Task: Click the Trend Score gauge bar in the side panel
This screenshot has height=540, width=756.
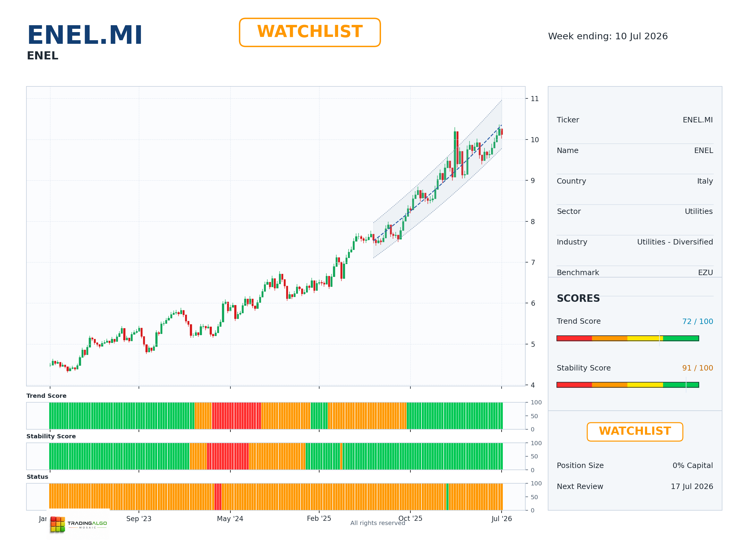Action: [628, 338]
